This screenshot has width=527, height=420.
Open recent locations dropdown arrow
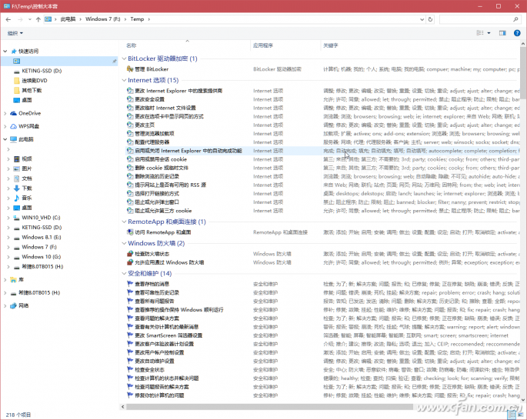29,19
